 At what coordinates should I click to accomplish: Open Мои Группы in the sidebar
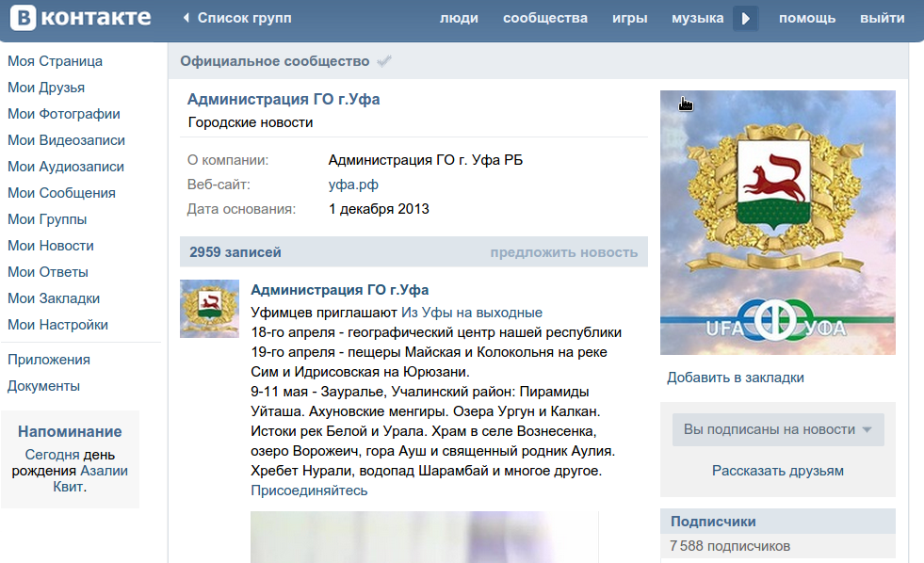tap(47, 219)
